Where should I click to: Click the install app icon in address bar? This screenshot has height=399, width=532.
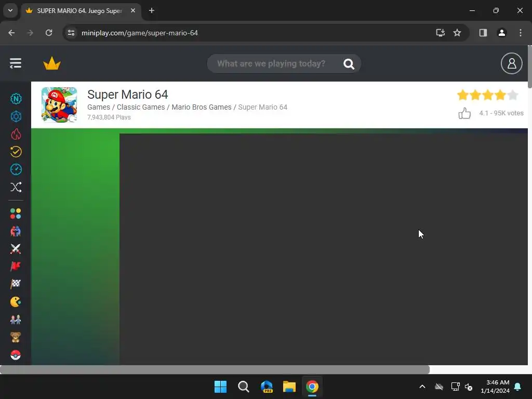[441, 33]
